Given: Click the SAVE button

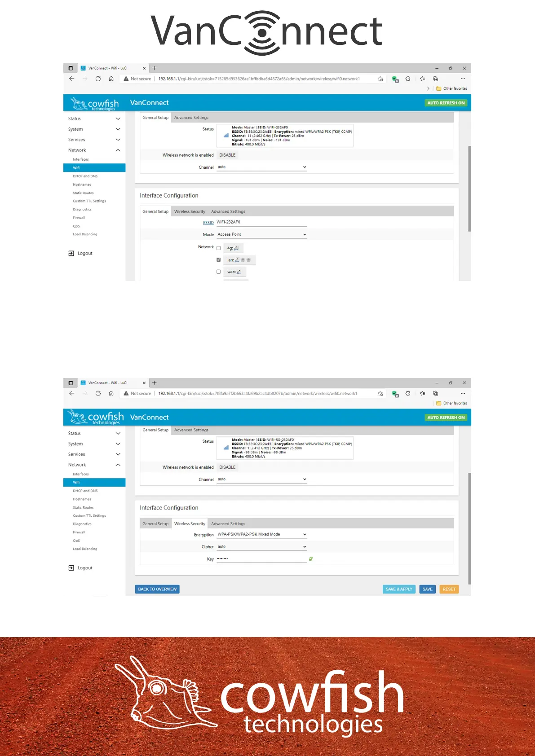Looking at the screenshot, I should pos(427,589).
